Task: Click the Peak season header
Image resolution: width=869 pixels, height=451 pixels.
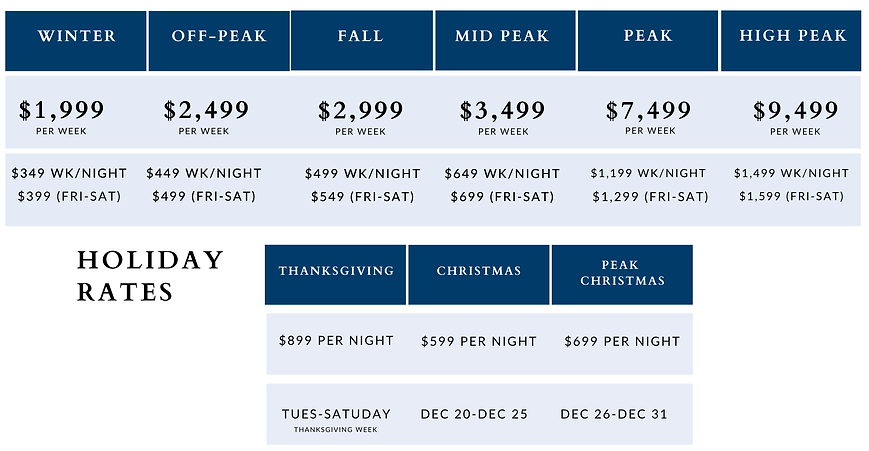Action: (x=648, y=36)
